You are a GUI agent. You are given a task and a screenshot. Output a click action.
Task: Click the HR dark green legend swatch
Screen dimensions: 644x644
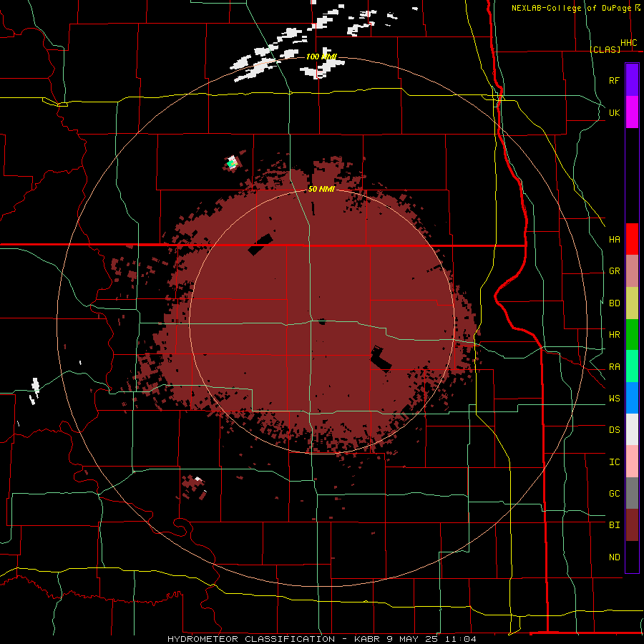(x=632, y=335)
